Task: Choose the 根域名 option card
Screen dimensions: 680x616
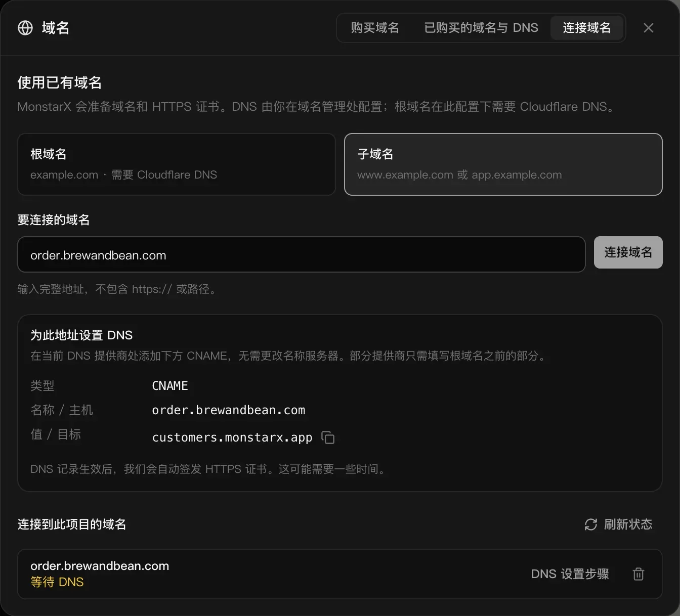Action: [177, 164]
